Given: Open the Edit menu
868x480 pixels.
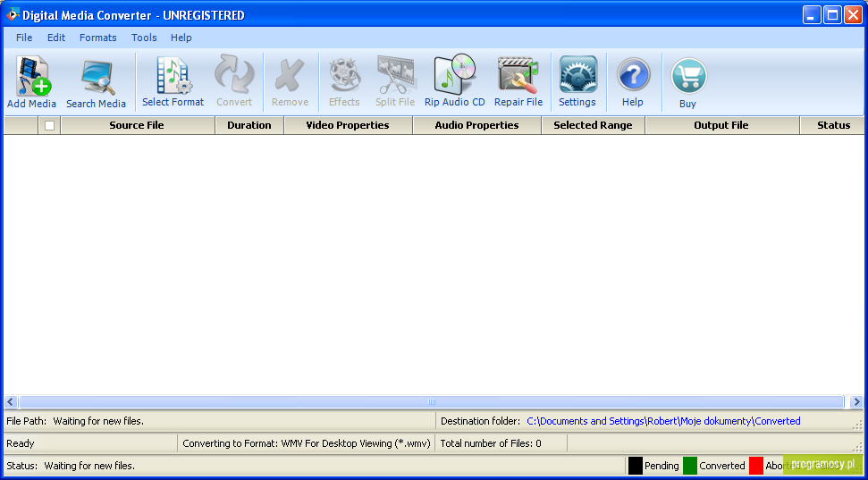Looking at the screenshot, I should coord(56,38).
